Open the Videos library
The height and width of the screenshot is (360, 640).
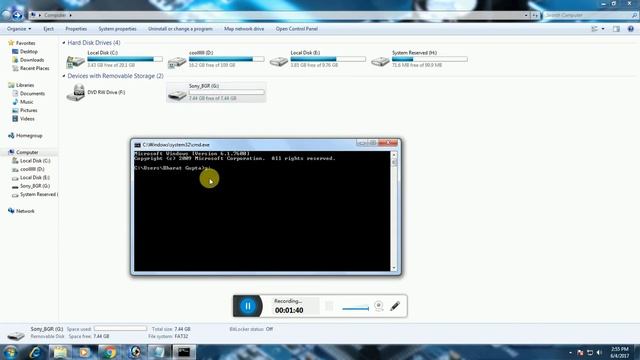(x=27, y=119)
